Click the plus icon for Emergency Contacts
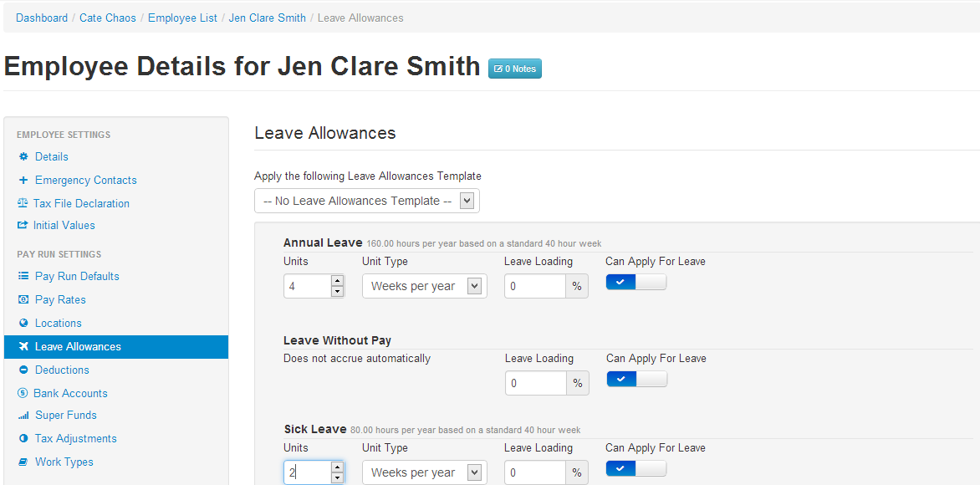This screenshot has width=980, height=485. pos(23,181)
